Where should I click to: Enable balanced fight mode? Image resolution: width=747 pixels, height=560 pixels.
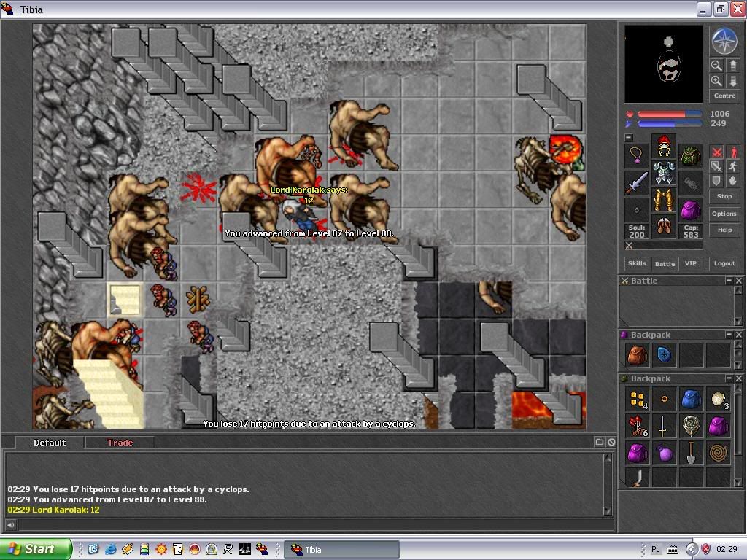tap(716, 166)
